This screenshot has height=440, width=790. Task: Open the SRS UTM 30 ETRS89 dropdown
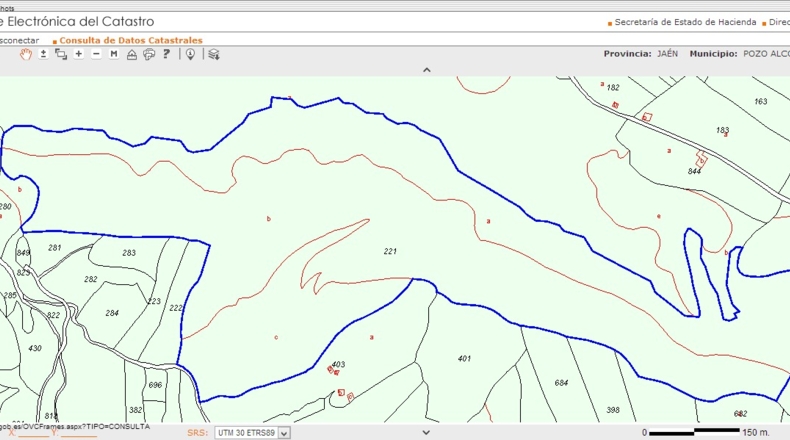[252, 433]
